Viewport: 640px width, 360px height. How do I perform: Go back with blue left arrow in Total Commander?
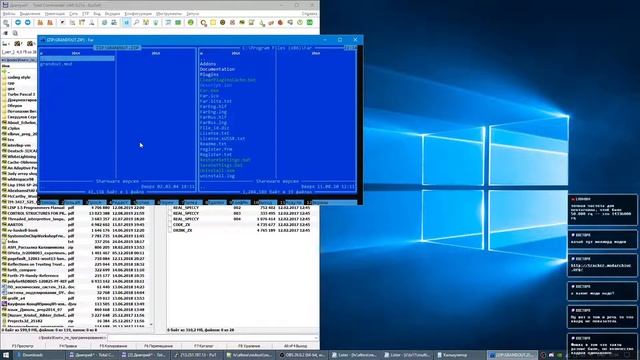(x=18, y=23)
